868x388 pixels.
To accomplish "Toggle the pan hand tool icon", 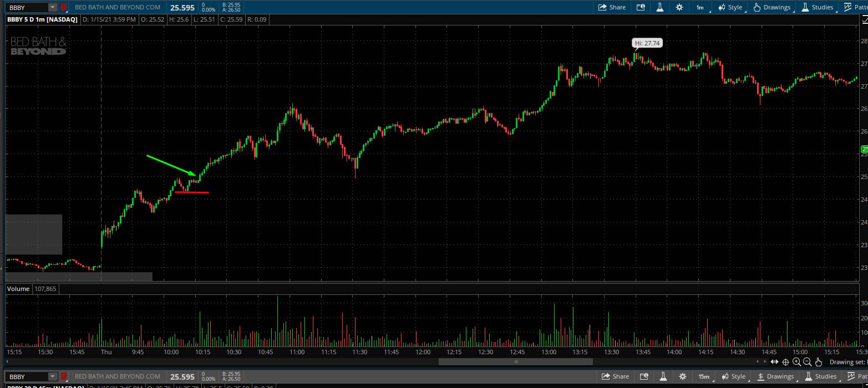I will tap(819, 362).
